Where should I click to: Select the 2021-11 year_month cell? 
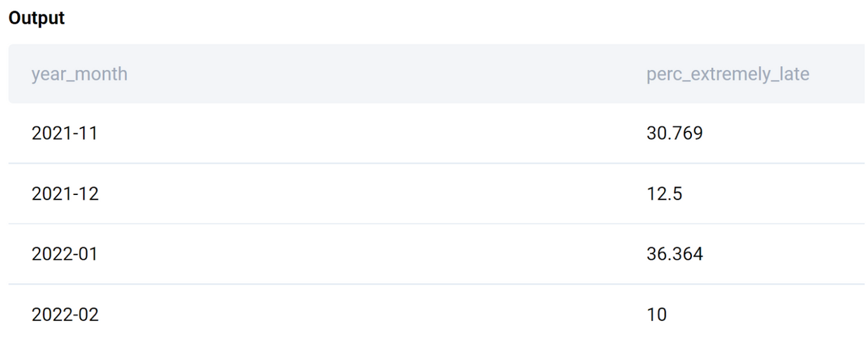pos(65,133)
